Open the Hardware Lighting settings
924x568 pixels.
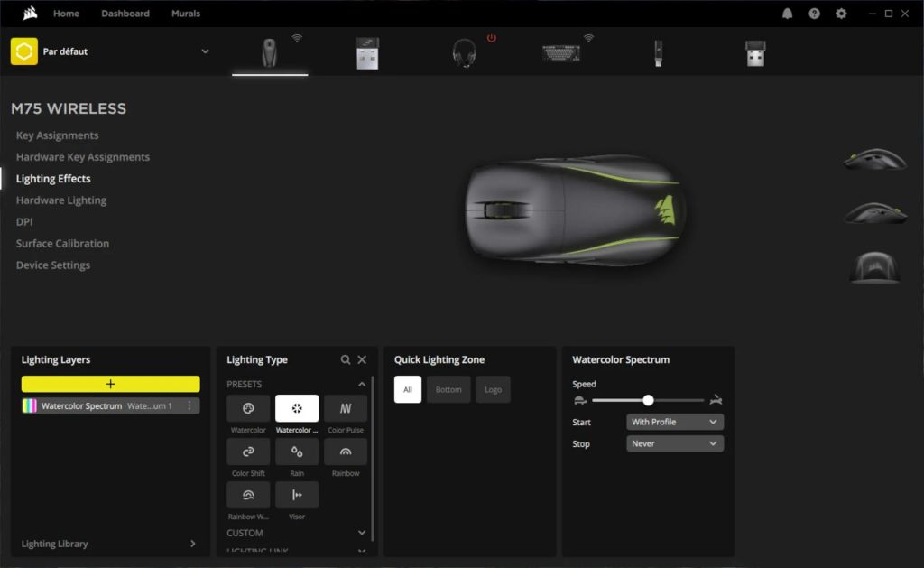(60, 200)
